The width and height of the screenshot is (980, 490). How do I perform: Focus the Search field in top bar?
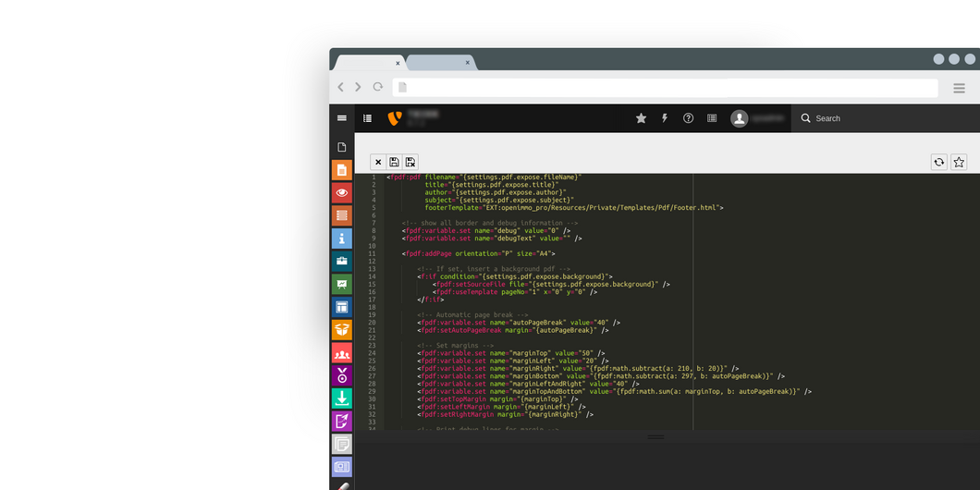[886, 118]
